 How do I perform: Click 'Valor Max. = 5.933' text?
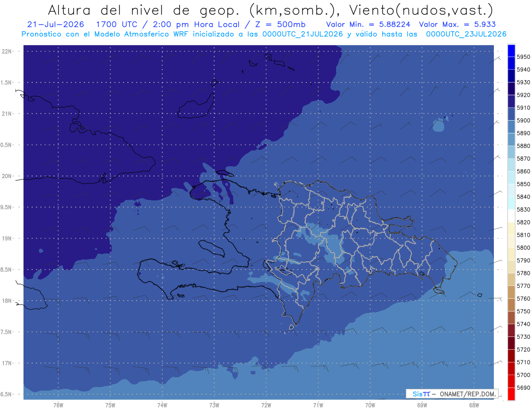click(457, 24)
